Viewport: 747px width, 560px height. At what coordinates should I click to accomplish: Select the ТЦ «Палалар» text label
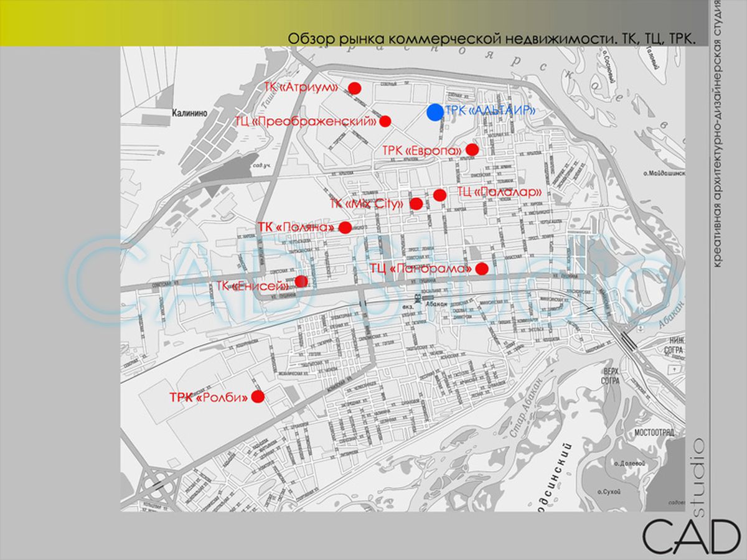(499, 192)
